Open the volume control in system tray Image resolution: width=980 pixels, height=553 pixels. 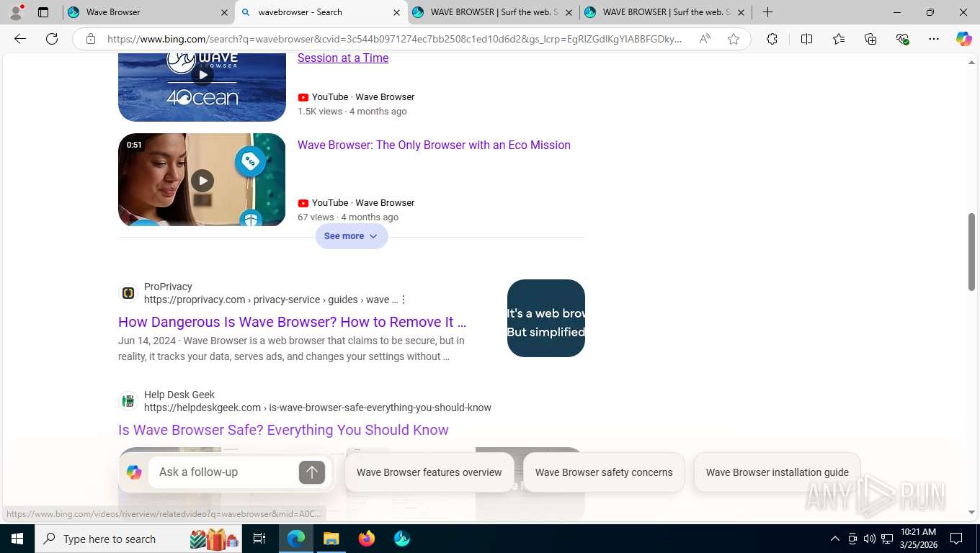click(x=869, y=539)
